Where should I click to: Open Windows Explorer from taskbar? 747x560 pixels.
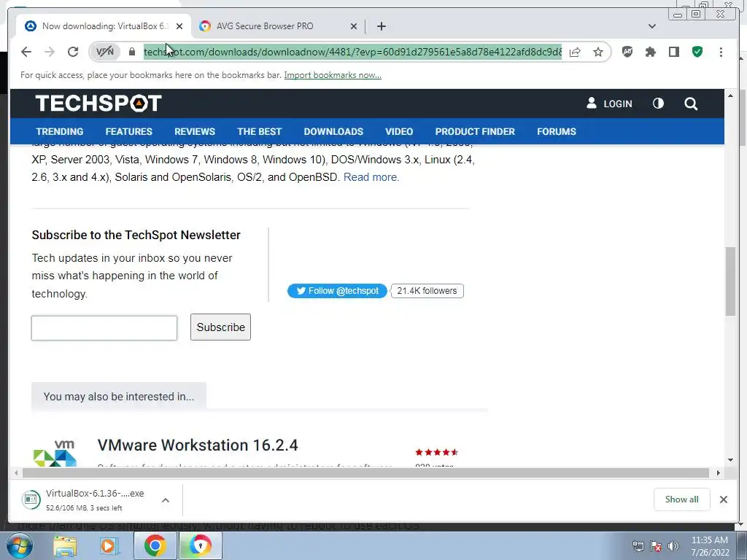click(65, 545)
